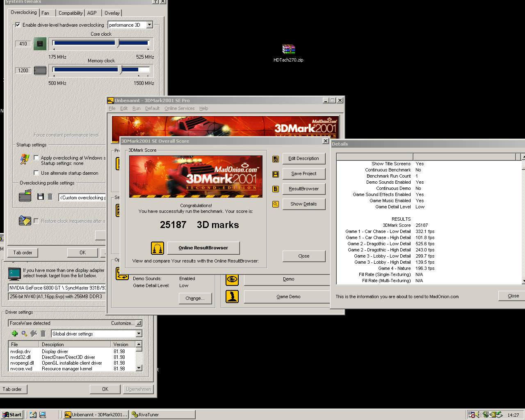Toggle Apply overclocking at Windows startup
The width and height of the screenshot is (525, 420).
coord(37,158)
